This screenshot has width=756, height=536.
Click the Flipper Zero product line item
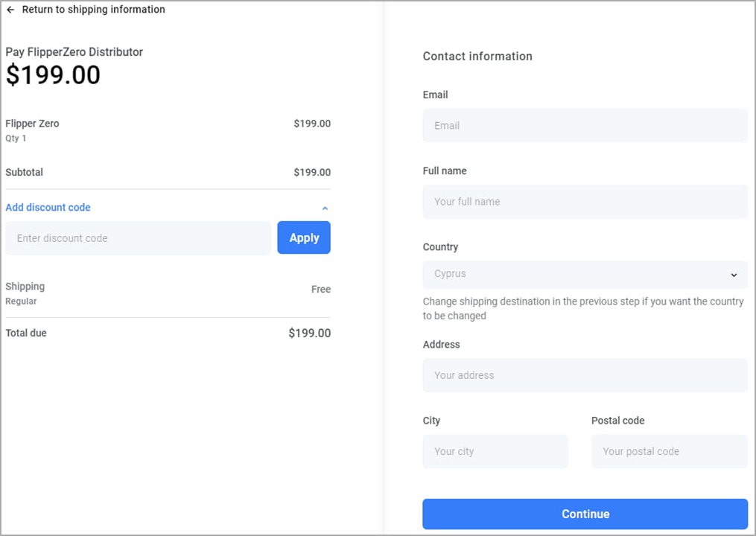32,124
